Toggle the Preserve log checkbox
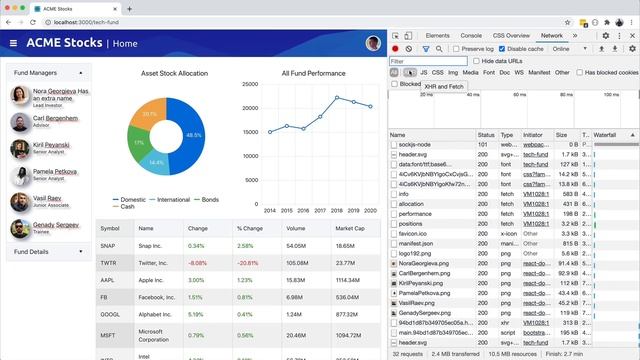 pos(456,49)
